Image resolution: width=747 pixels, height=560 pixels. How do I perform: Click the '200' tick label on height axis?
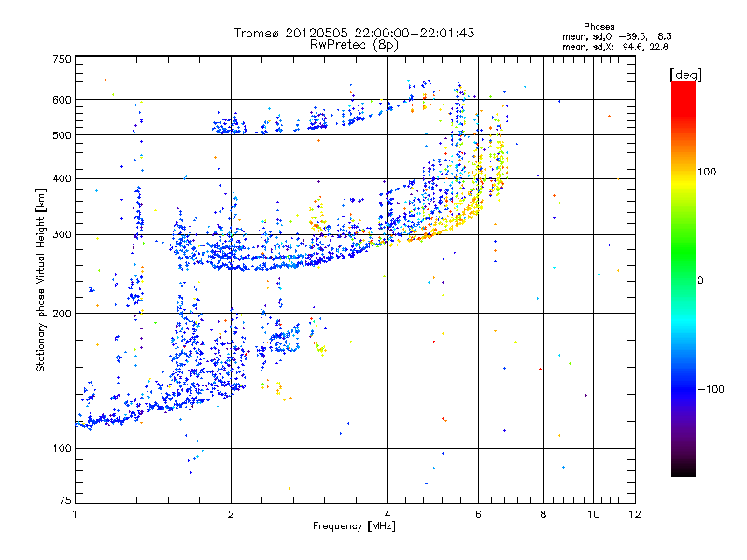pos(62,314)
